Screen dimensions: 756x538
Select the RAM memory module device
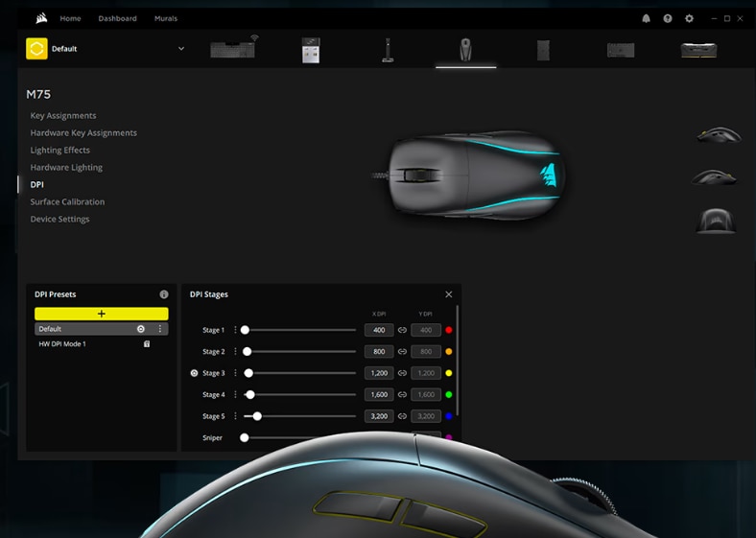click(x=698, y=50)
